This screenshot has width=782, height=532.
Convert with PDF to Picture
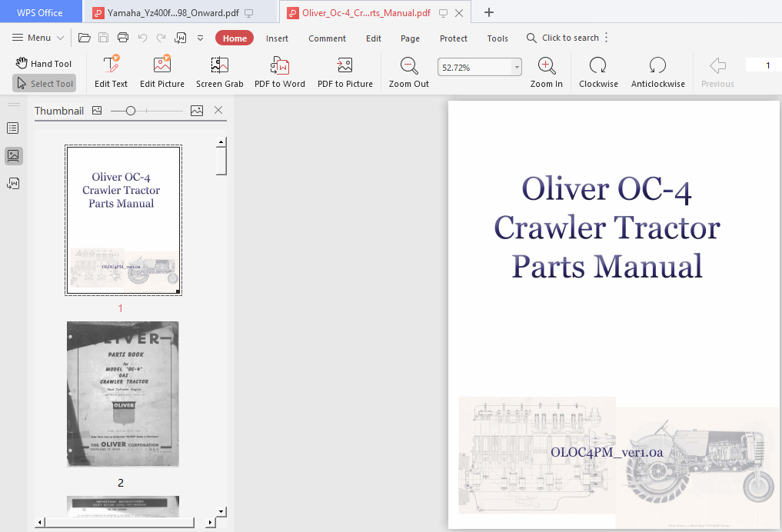[x=345, y=71]
